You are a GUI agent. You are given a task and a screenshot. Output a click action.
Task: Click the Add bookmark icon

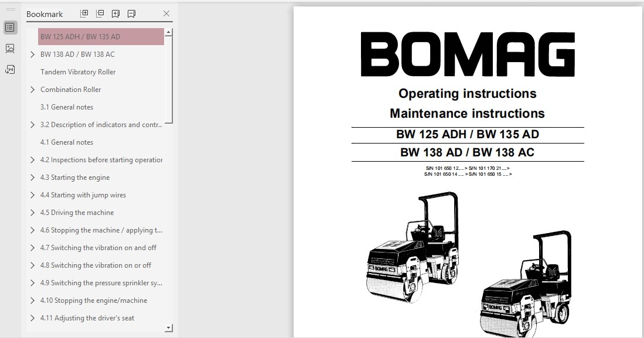(x=116, y=13)
